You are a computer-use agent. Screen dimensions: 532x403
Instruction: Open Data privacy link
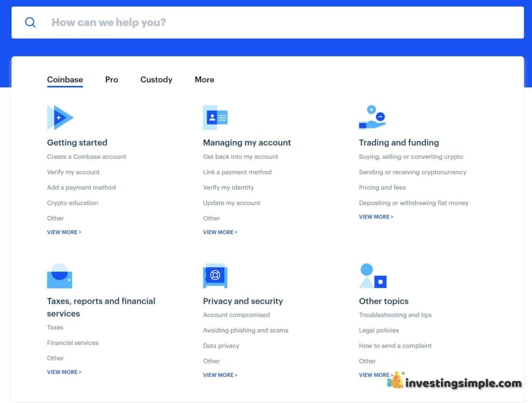click(x=221, y=346)
